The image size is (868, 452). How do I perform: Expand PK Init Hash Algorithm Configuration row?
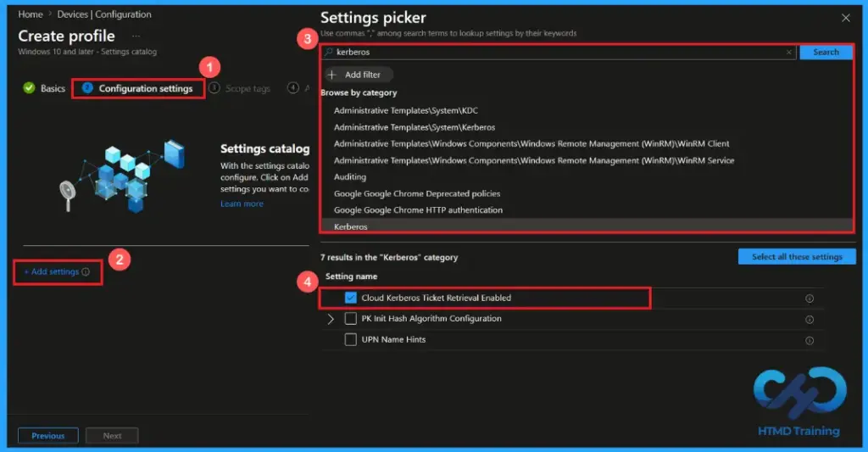331,319
